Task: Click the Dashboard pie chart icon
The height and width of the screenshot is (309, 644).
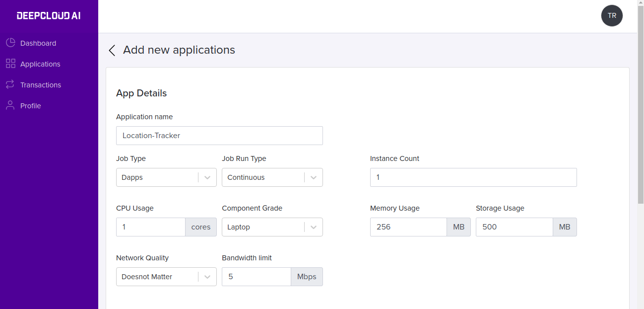Action: 10,43
